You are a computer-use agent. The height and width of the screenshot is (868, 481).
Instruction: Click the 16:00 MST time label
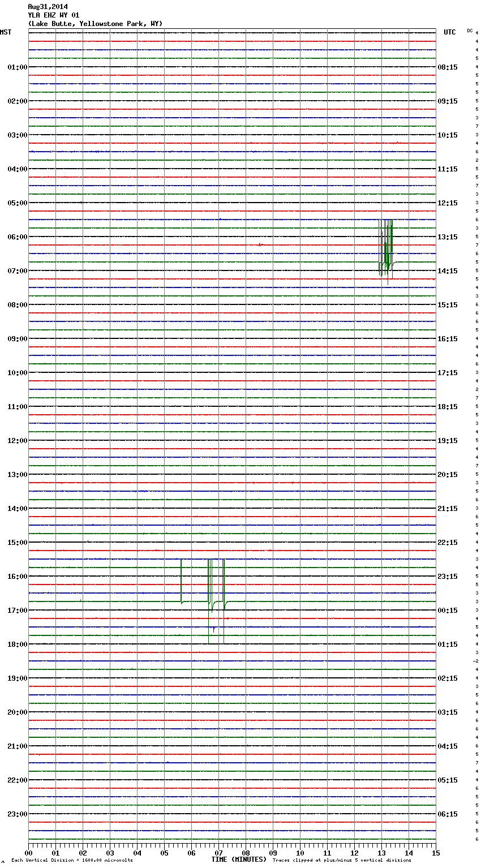pyautogui.click(x=18, y=577)
